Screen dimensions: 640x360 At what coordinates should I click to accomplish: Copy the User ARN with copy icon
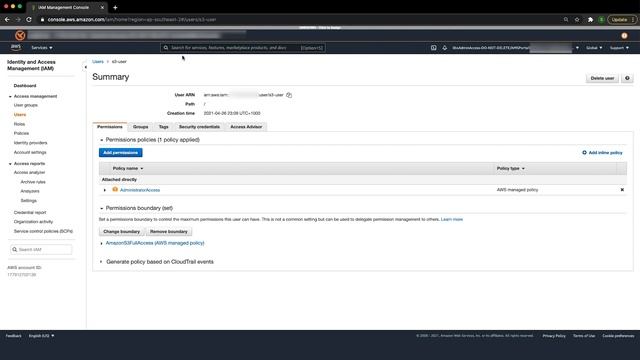pos(289,95)
